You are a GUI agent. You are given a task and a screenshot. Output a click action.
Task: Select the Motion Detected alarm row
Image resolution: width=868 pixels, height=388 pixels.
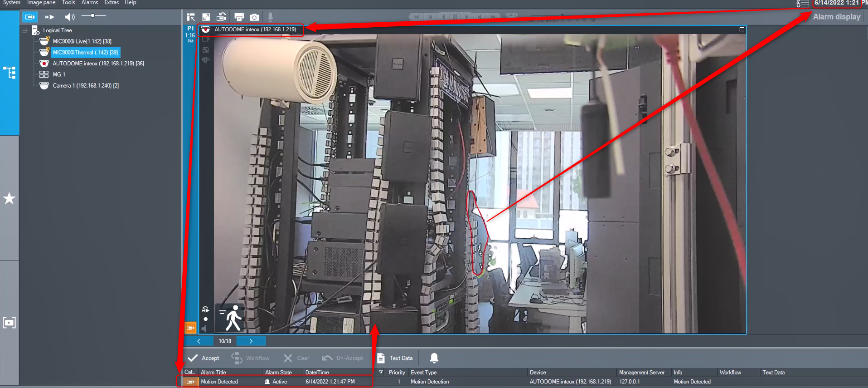(525, 382)
